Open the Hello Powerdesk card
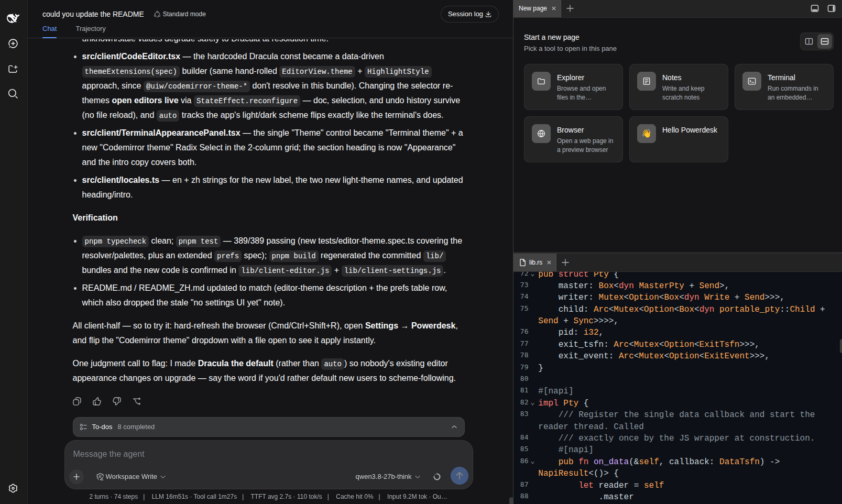842x504 pixels. [679, 139]
